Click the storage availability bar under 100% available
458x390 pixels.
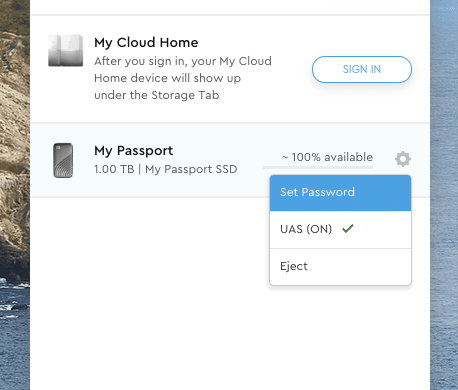click(318, 167)
